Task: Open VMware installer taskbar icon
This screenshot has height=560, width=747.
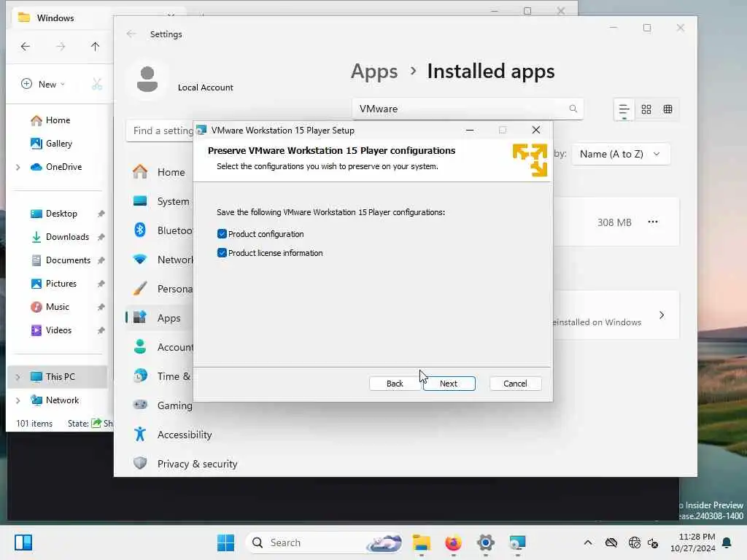Action: pyautogui.click(x=517, y=542)
